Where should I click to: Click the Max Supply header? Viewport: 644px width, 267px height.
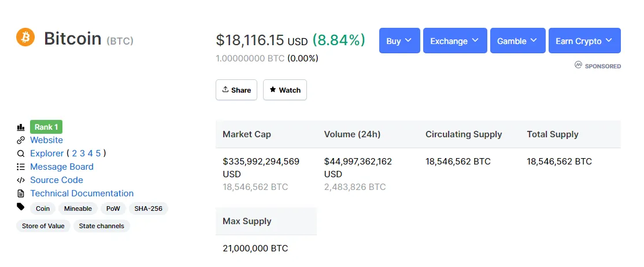247,221
